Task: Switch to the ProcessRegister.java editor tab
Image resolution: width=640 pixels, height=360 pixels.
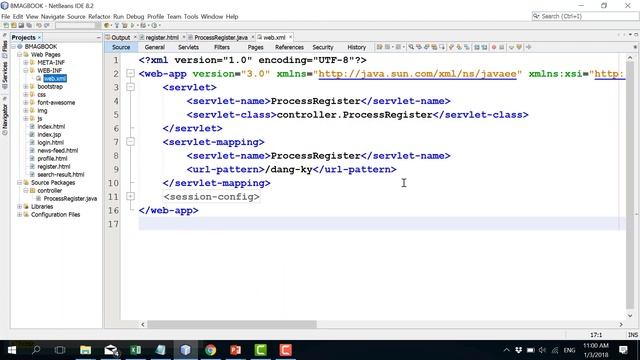Action: click(221, 37)
